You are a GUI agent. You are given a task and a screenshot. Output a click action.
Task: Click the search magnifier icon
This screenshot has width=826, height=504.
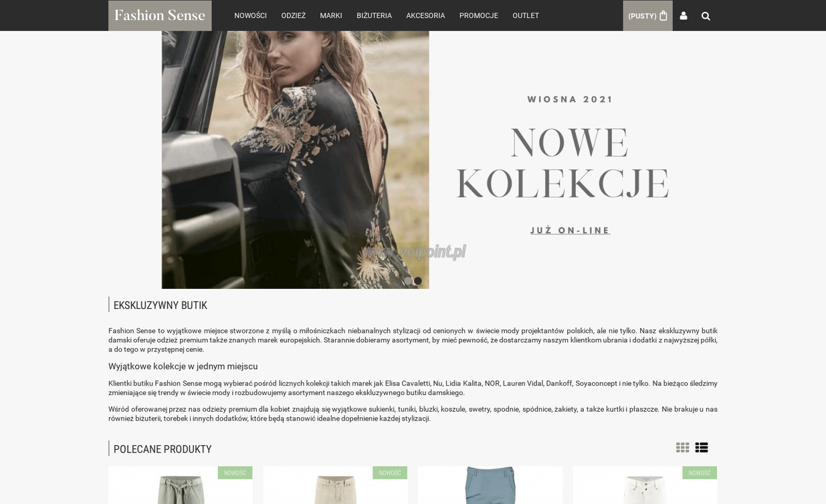tap(706, 16)
